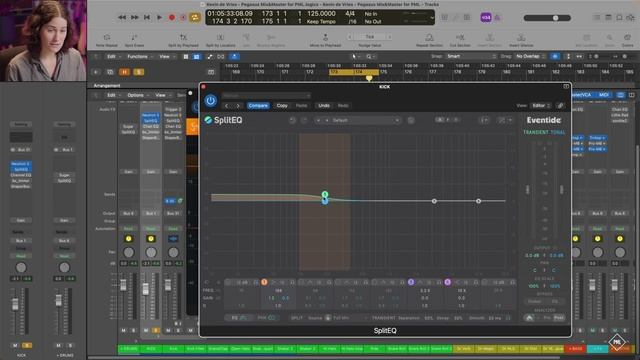This screenshot has height=360, width=640.
Task: Click the link icon in plugin header
Action: point(560,106)
